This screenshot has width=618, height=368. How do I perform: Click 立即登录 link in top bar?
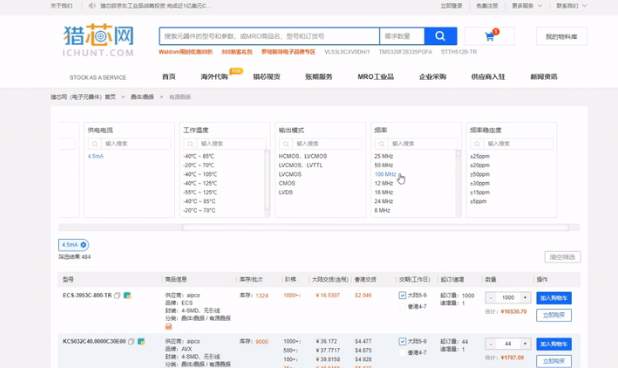451,6
